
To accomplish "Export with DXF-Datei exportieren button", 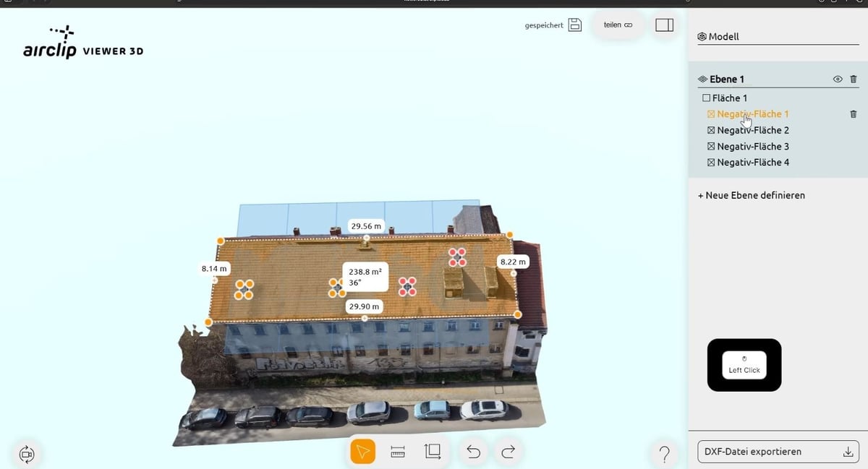I will [x=778, y=452].
